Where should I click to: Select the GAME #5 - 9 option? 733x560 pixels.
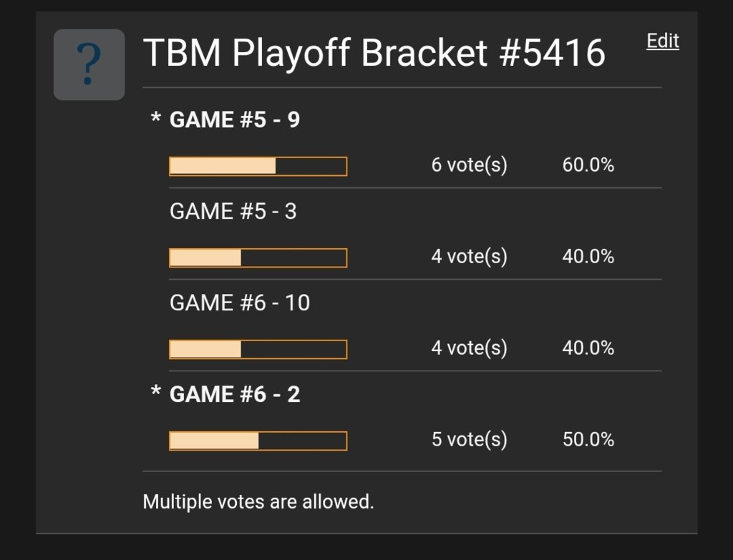[235, 119]
